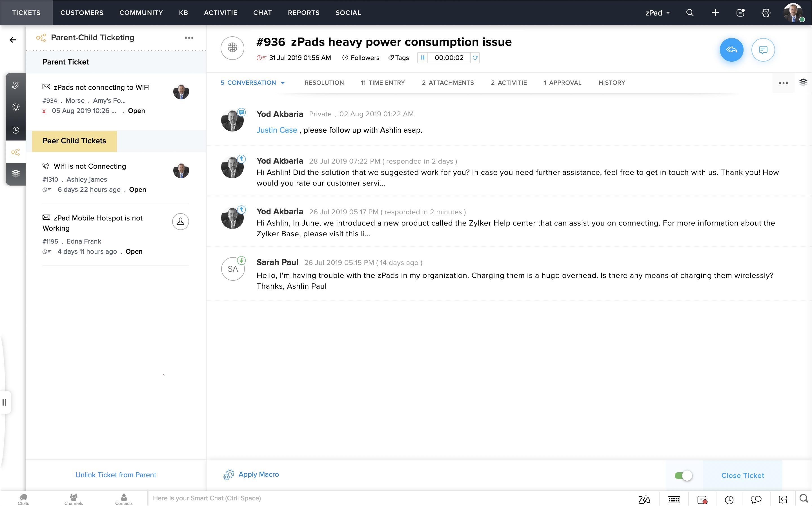Click the plus icon to add new

tap(715, 13)
